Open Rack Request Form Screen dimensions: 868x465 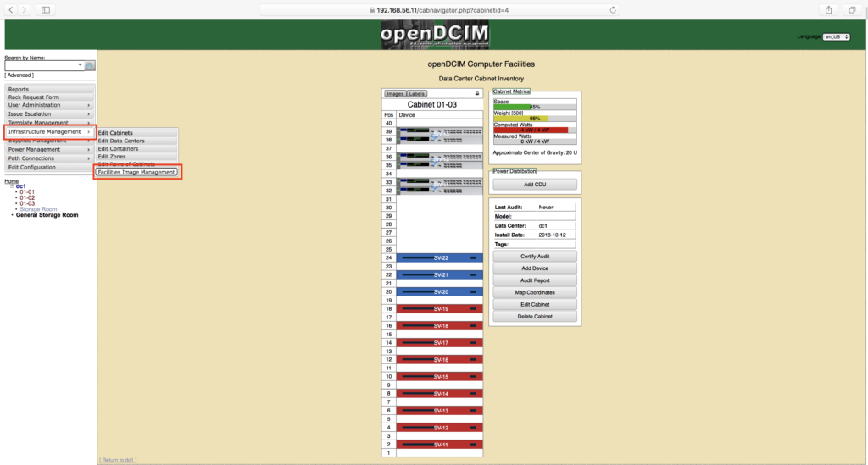pyautogui.click(x=49, y=97)
